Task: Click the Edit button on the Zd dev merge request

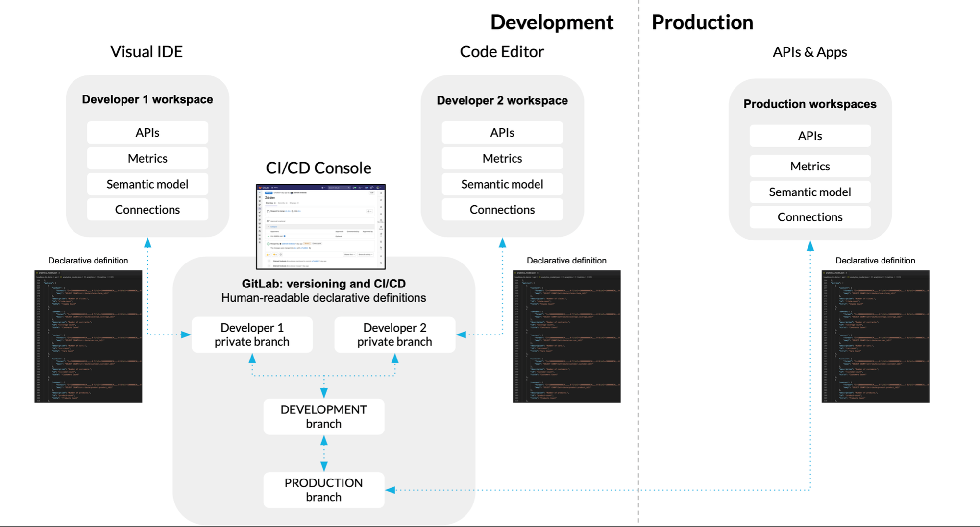Action: (372, 193)
